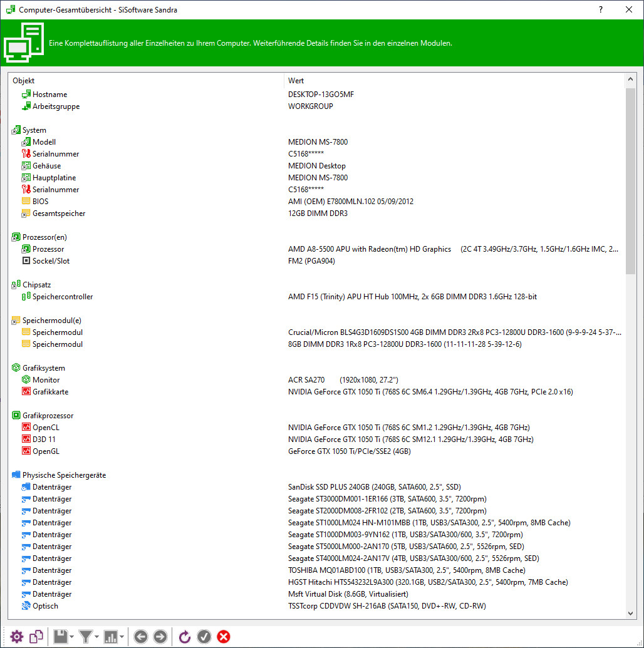Select the 8GB DIMM DDR3 1Rx8 module value
Viewport: 644px width, 648px height.
(x=405, y=344)
